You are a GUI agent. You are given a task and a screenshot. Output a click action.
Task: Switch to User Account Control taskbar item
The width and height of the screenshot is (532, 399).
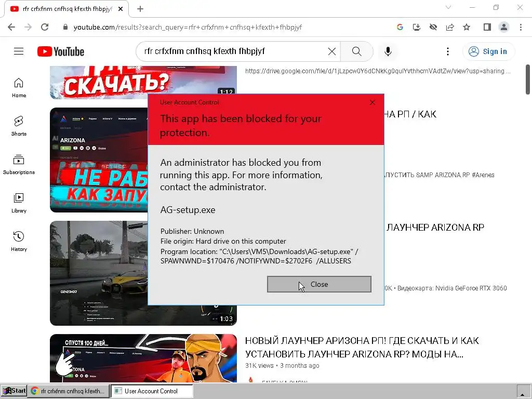tap(152, 391)
